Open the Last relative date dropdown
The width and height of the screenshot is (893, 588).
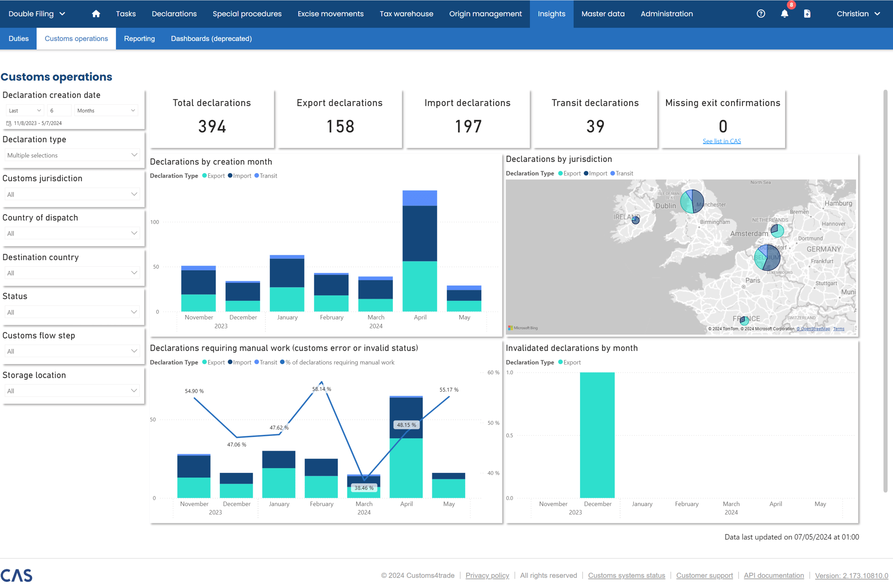tap(25, 111)
